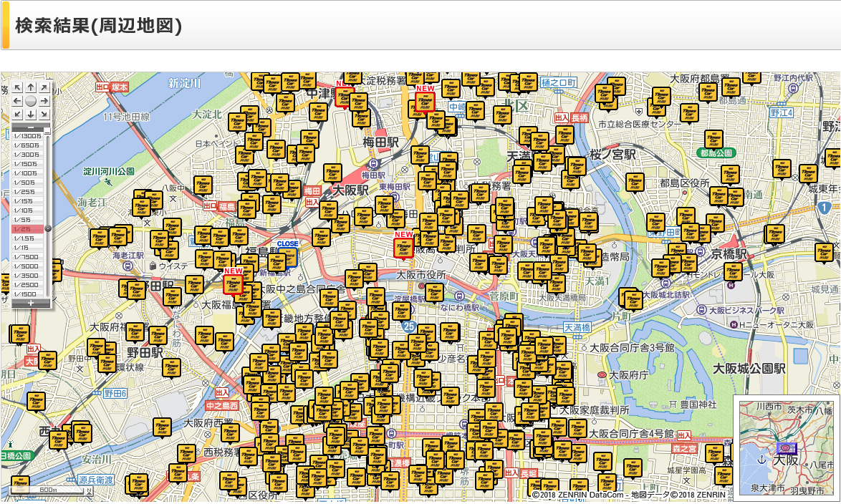The height and width of the screenshot is (504, 841).
Task: Pan the map diagonally with the up-left arrow
Action: (x=17, y=87)
